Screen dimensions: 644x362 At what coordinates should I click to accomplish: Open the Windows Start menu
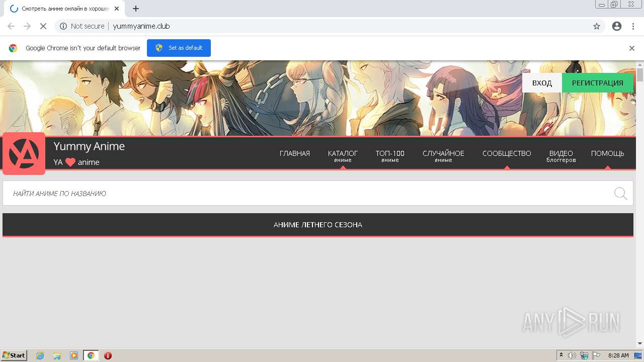[14, 355]
